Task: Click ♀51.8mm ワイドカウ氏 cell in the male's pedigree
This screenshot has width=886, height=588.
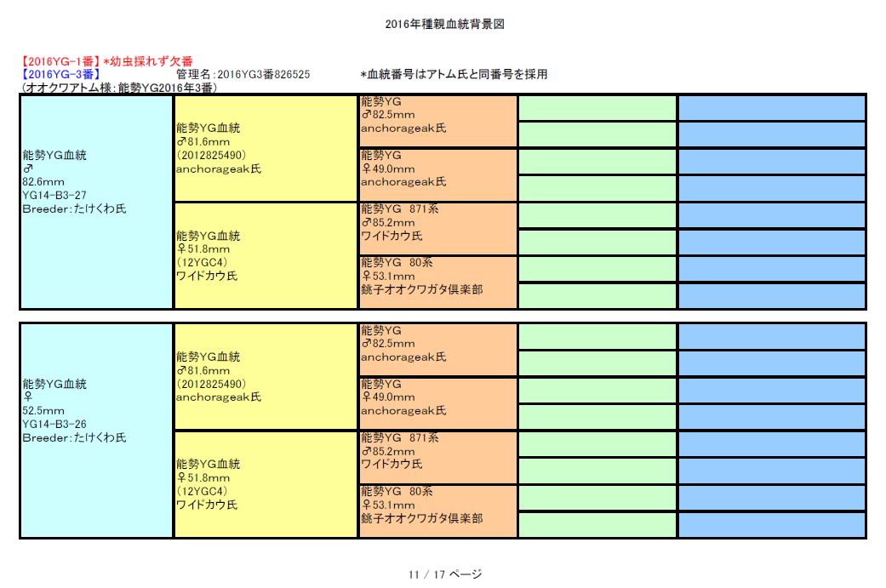Action: [x=265, y=255]
